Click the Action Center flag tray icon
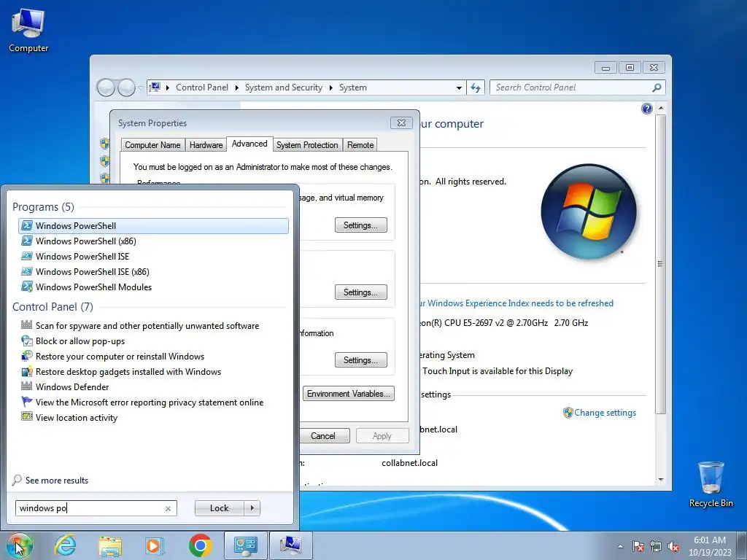The height and width of the screenshot is (560, 747). pyautogui.click(x=638, y=546)
